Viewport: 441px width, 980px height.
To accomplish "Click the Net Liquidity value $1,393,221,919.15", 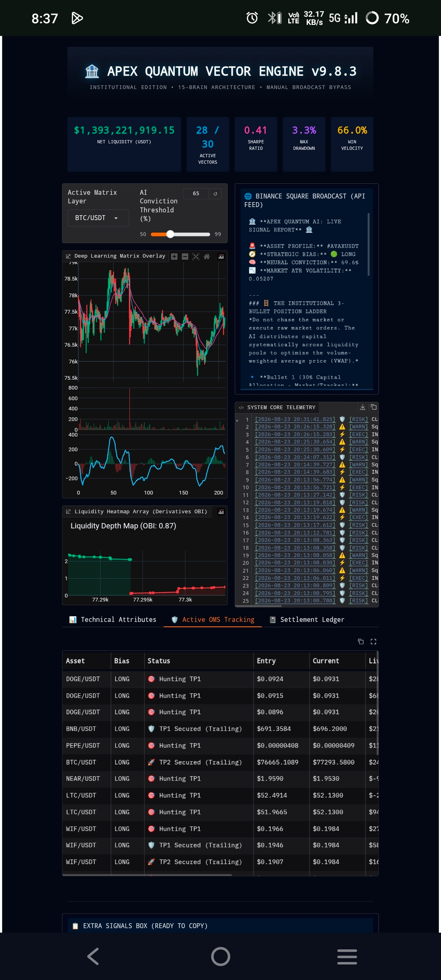I will [124, 130].
